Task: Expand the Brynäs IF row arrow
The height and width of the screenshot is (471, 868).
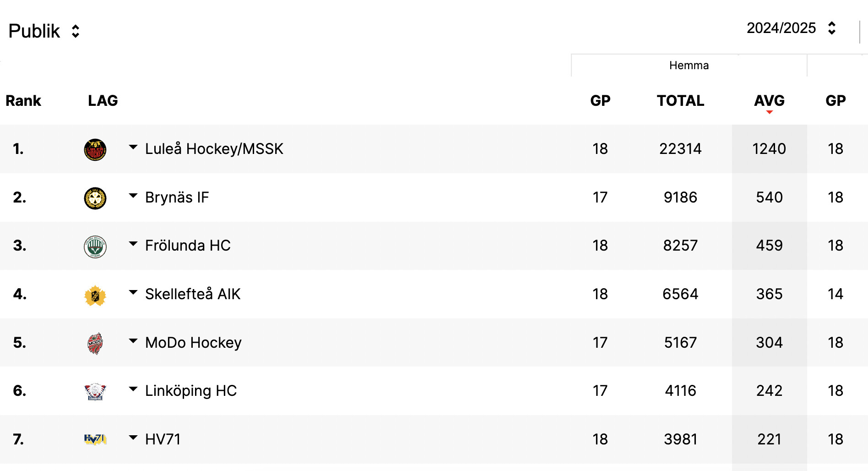Action: 133,196
